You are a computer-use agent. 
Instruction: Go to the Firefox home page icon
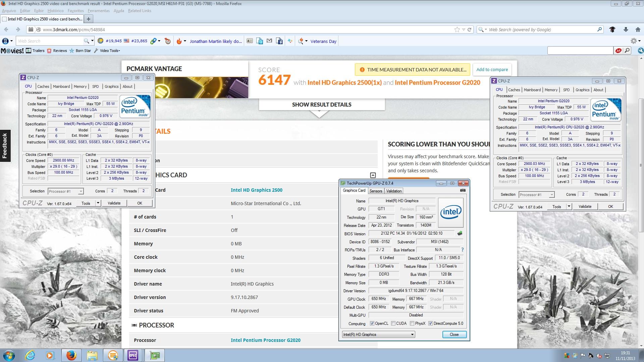[x=638, y=29]
